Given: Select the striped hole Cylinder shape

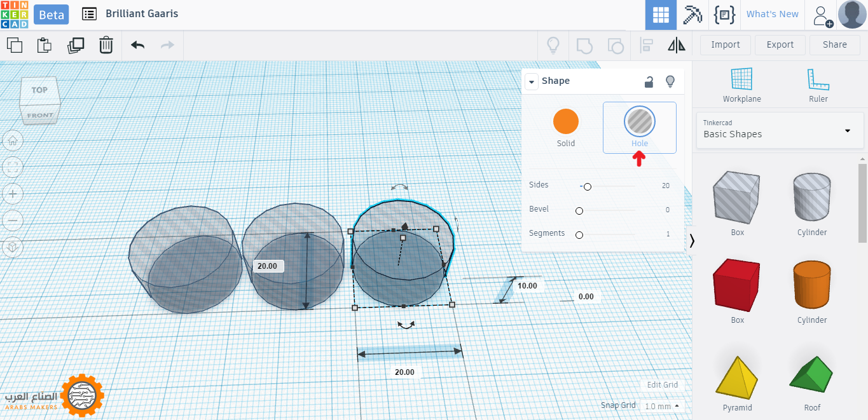Looking at the screenshot, I should [812, 197].
